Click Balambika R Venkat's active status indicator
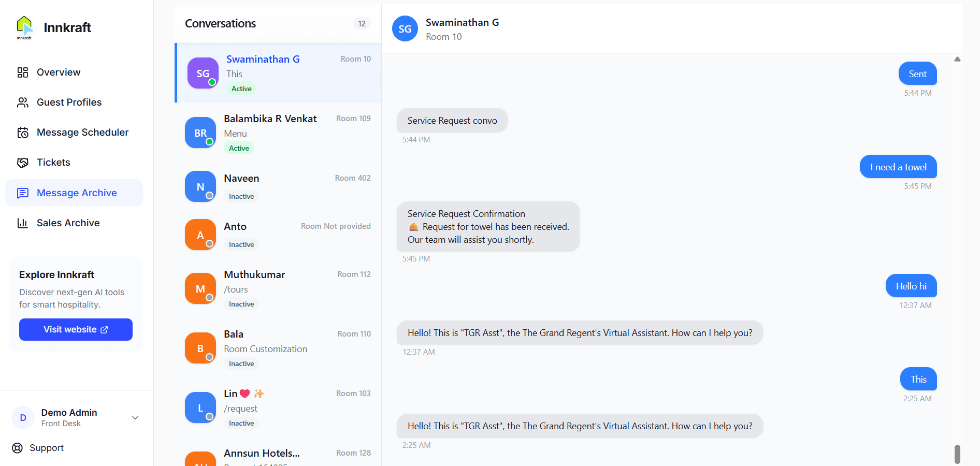Image resolution: width=980 pixels, height=466 pixels. [x=209, y=140]
